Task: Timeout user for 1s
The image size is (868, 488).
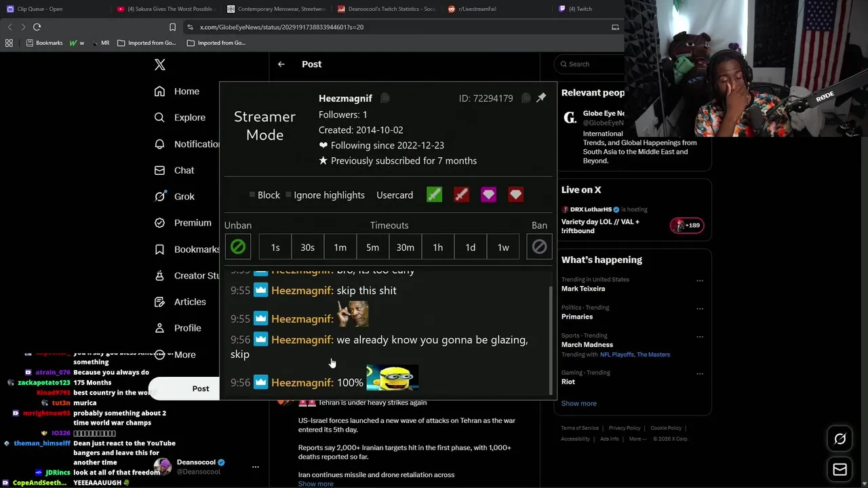Action: pyautogui.click(x=275, y=247)
